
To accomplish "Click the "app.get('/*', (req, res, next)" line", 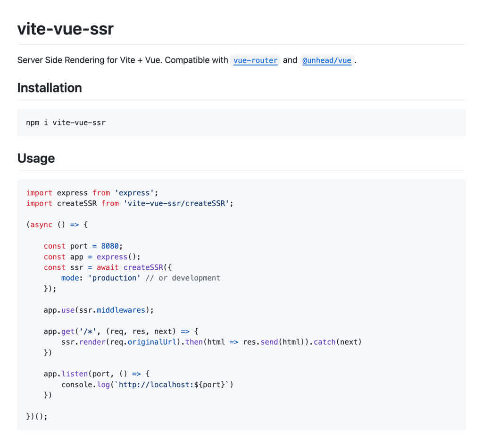I will 121,332.
